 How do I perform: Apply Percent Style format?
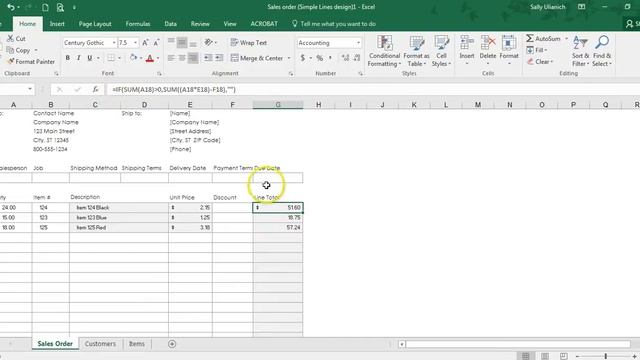[320, 58]
